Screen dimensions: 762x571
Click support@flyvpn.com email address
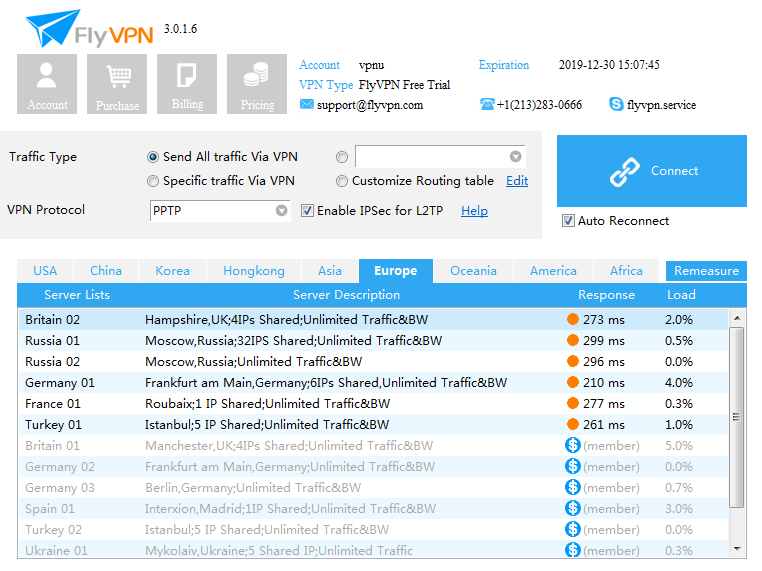(370, 105)
